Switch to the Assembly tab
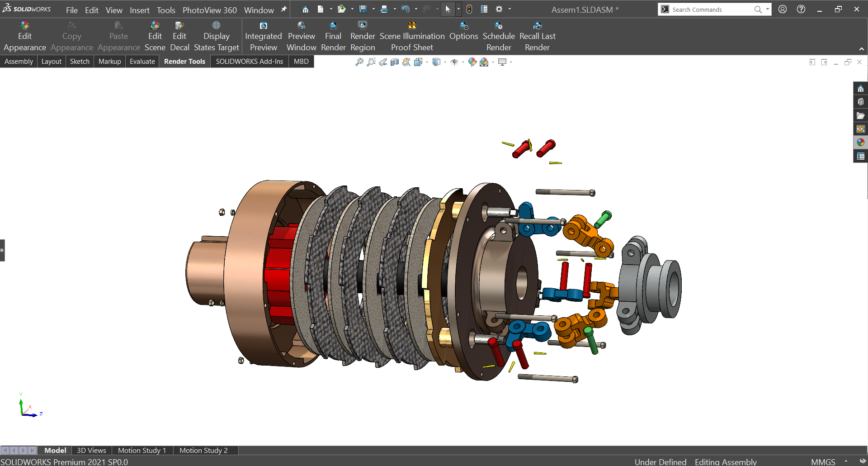This screenshot has height=466, width=868. [x=19, y=61]
